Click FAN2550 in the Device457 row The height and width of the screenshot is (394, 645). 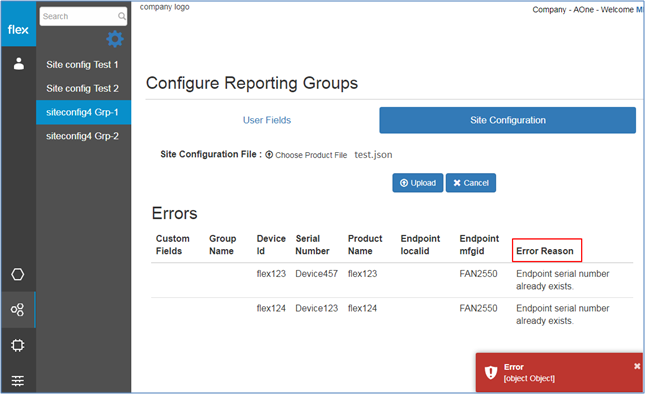click(478, 273)
